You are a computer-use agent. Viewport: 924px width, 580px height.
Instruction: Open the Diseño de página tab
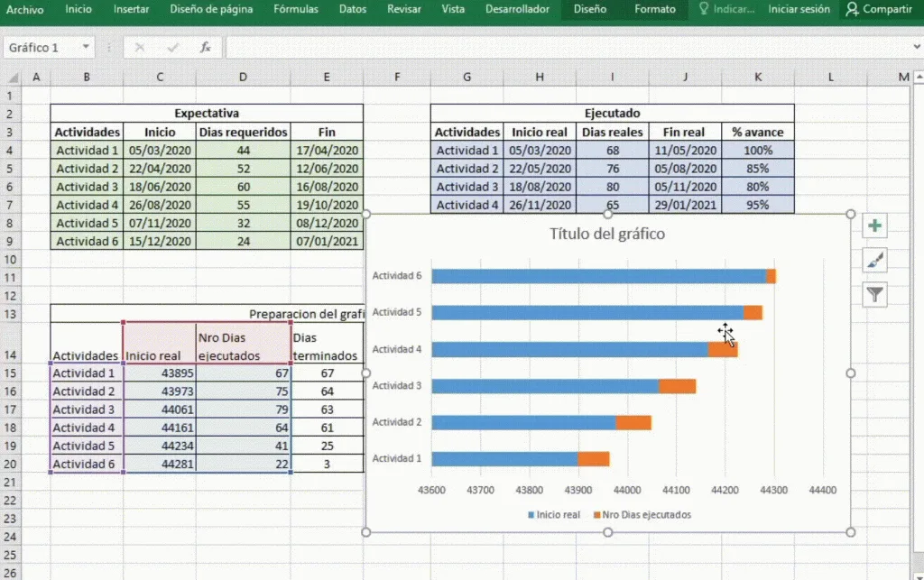pos(211,9)
